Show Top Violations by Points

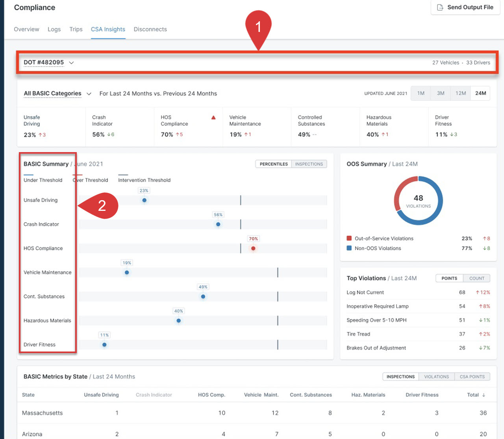point(449,278)
